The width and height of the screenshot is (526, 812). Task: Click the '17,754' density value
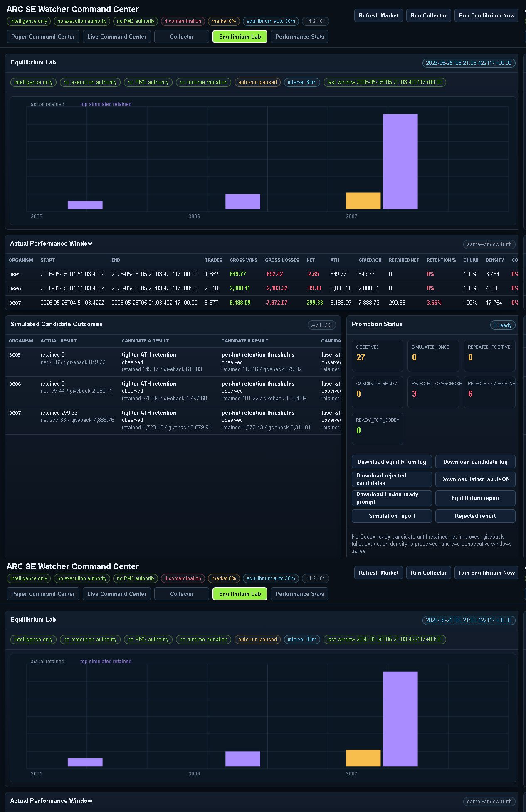tap(494, 303)
